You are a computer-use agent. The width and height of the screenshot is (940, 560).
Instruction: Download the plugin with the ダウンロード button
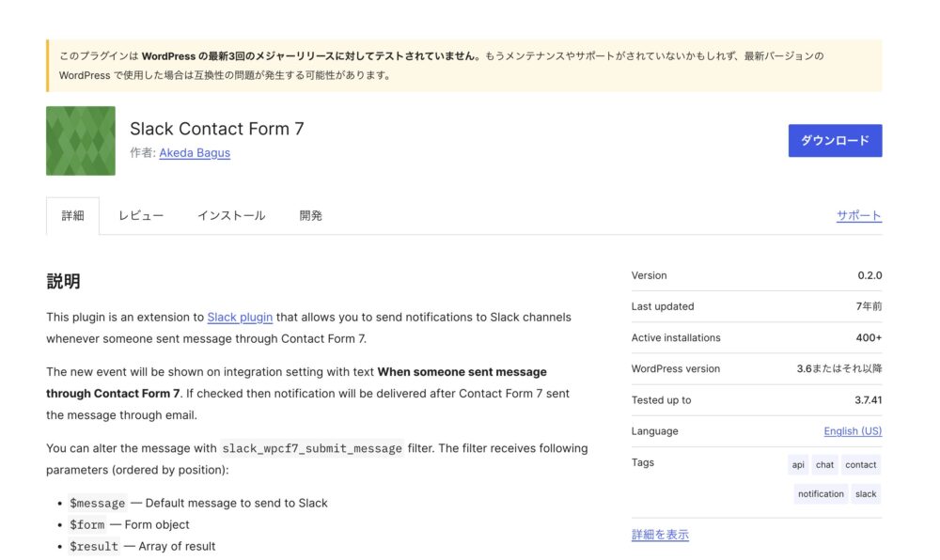click(x=835, y=141)
